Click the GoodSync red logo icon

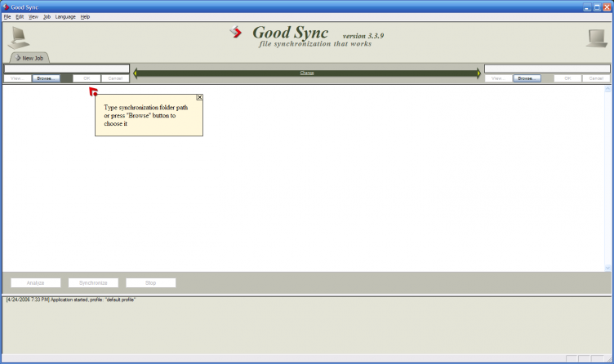(x=236, y=33)
